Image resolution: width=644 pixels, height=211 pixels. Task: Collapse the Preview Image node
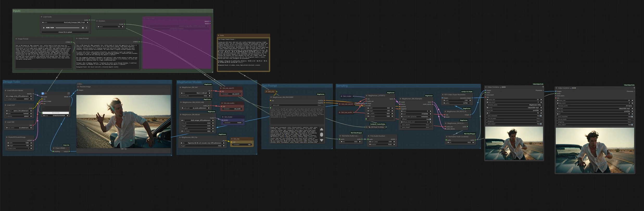point(78,87)
